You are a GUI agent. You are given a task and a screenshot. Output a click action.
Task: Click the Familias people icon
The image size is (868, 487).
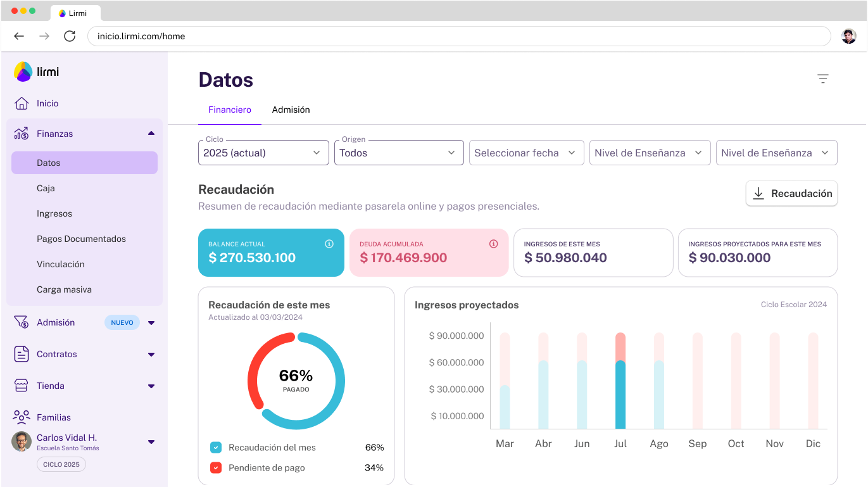click(21, 417)
